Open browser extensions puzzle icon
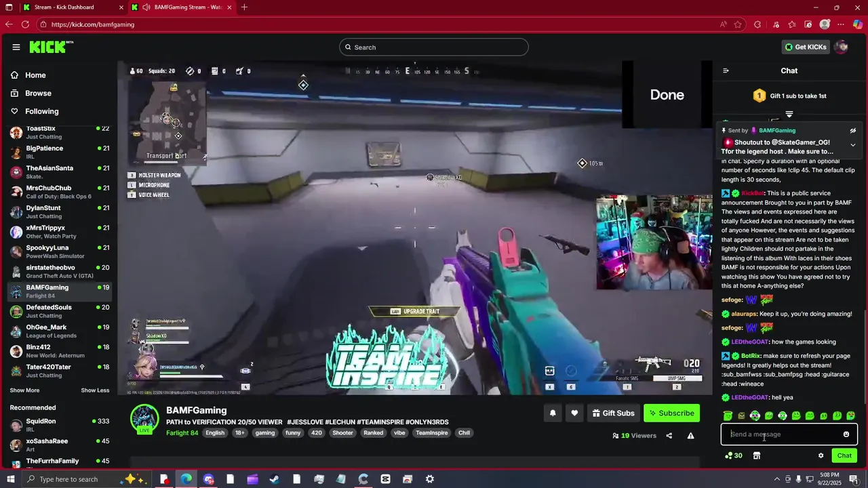The width and height of the screenshot is (868, 488). pyautogui.click(x=757, y=24)
